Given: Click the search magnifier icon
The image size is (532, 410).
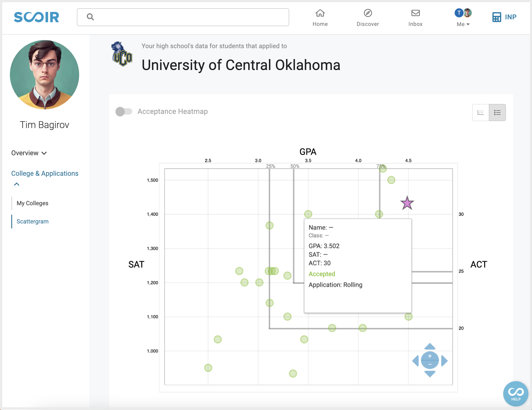Looking at the screenshot, I should point(90,17).
